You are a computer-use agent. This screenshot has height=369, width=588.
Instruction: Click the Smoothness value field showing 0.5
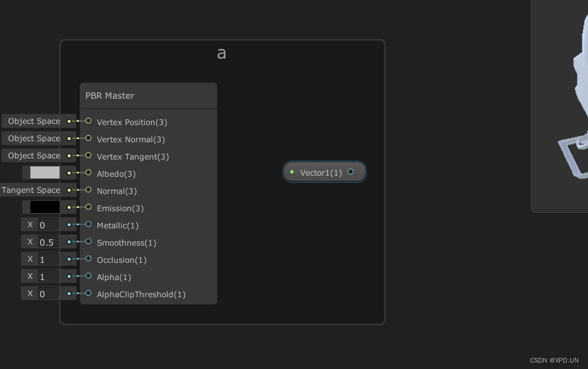49,242
